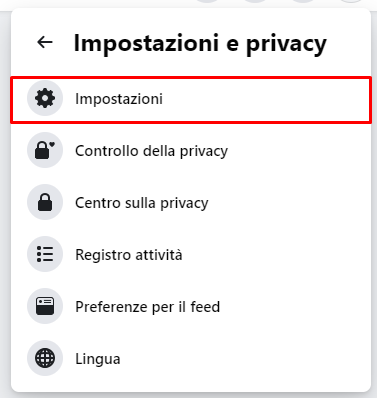Screen dimensions: 377x398
Task: Click the bulleted list icon for Registro attività
Action: 45,254
